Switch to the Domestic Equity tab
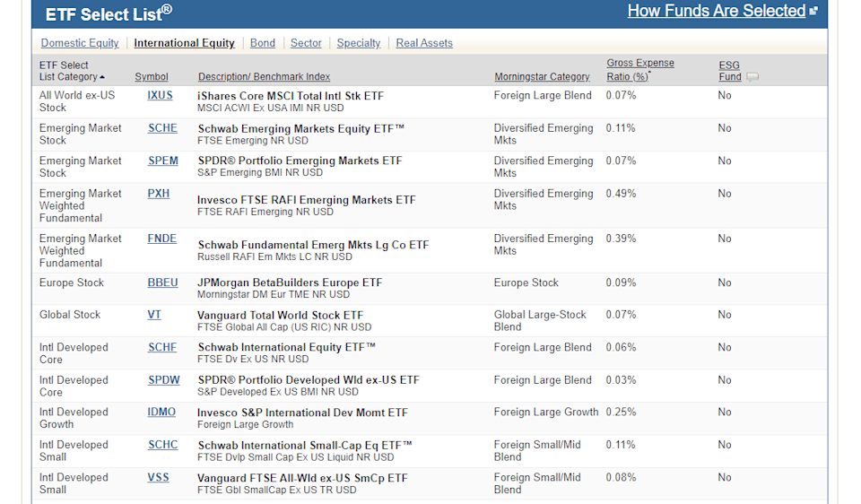Screen dimensions: 861x504 pos(80,43)
